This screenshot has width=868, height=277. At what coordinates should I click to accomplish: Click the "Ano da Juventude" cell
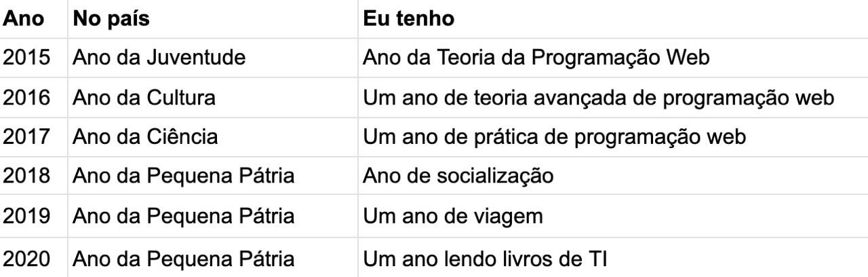(159, 58)
